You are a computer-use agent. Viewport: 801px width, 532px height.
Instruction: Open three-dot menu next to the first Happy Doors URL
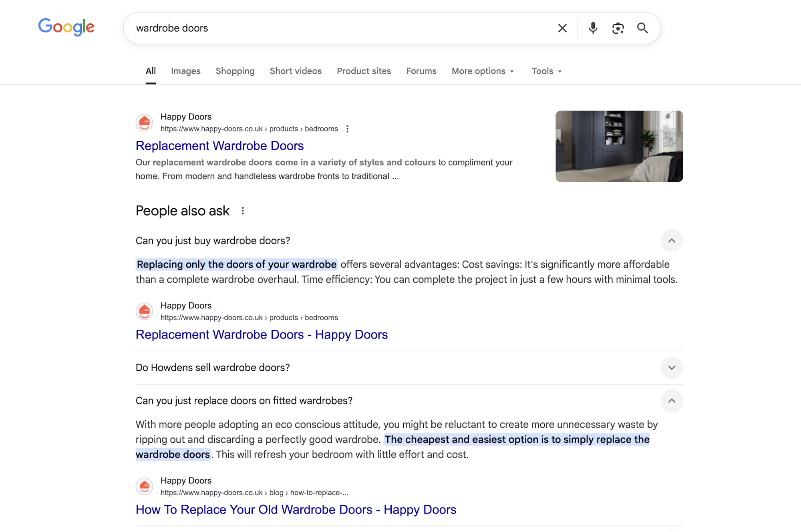[347, 129]
